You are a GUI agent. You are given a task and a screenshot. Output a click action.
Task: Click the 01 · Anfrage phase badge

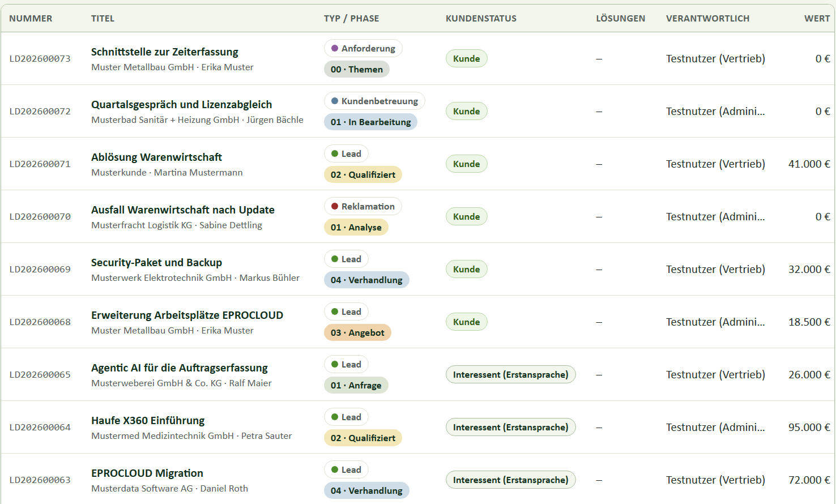click(356, 385)
